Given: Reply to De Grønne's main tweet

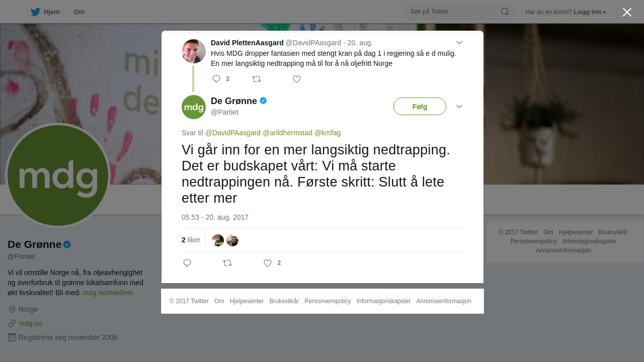Looking at the screenshot, I should point(187,263).
